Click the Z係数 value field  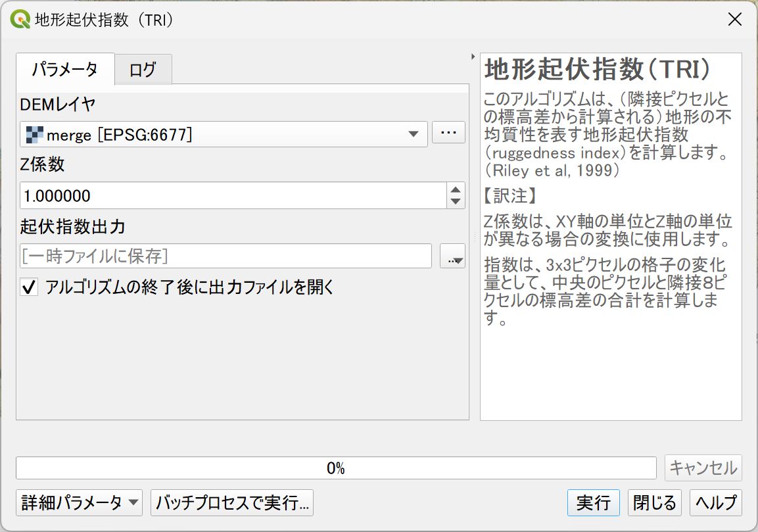(x=233, y=195)
